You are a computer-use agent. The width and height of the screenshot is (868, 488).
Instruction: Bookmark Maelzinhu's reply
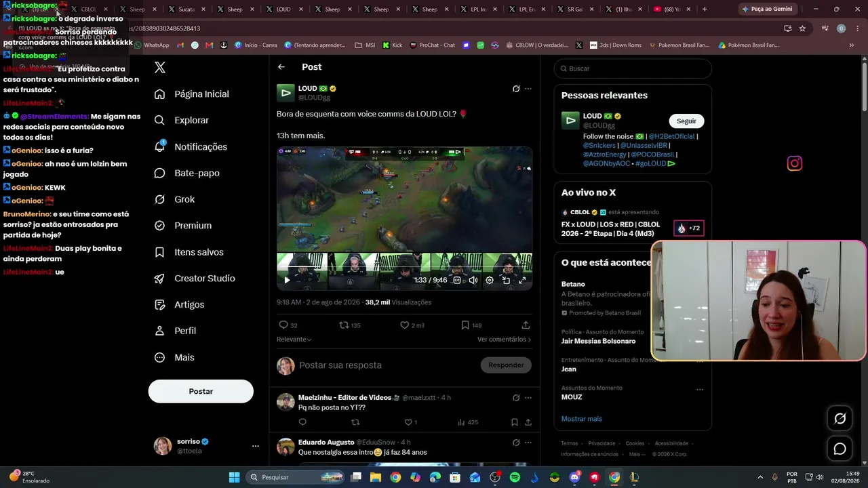pyautogui.click(x=514, y=422)
